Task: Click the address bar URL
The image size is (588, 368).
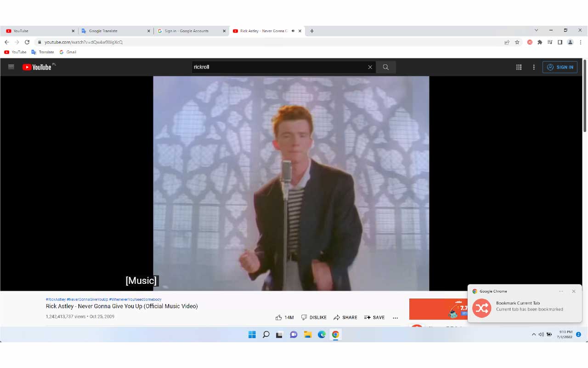Action: coord(84,42)
